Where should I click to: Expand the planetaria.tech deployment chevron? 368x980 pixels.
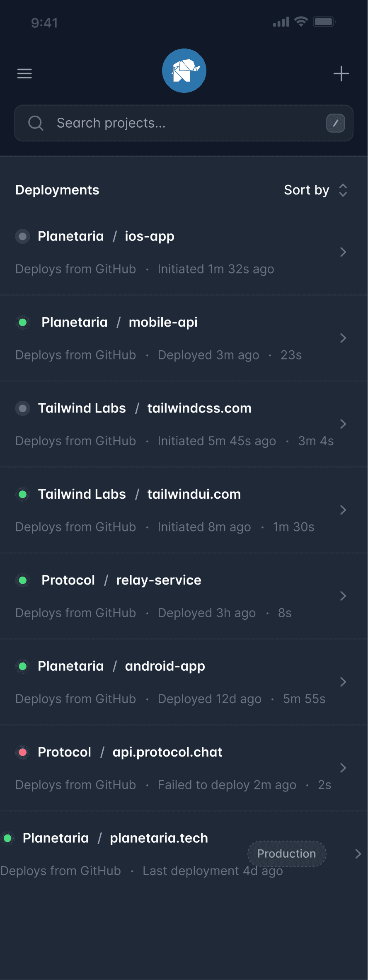(x=358, y=854)
